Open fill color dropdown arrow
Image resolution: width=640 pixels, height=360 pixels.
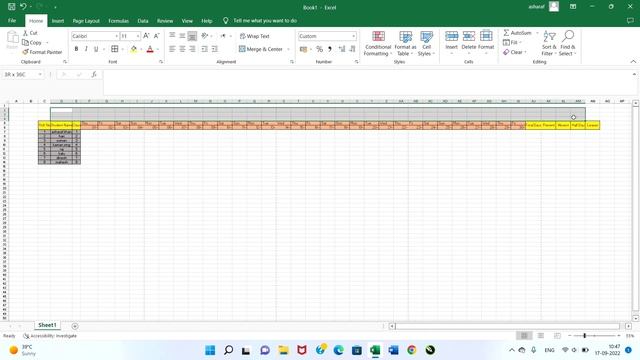[x=141, y=49]
